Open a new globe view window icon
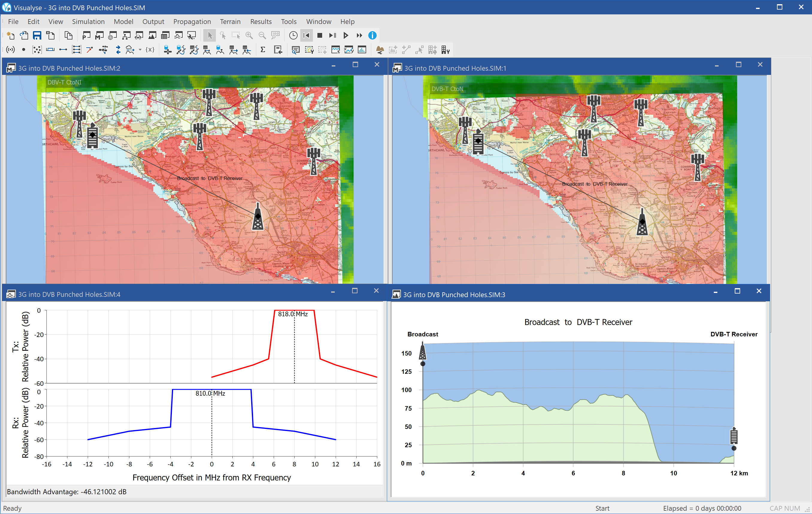Image resolution: width=812 pixels, height=514 pixels. point(113,35)
